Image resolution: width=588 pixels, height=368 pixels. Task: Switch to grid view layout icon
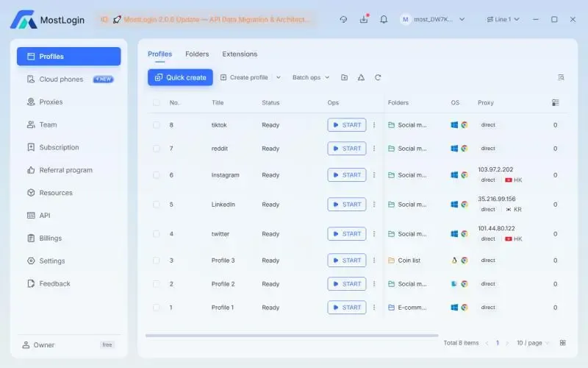[x=563, y=343]
